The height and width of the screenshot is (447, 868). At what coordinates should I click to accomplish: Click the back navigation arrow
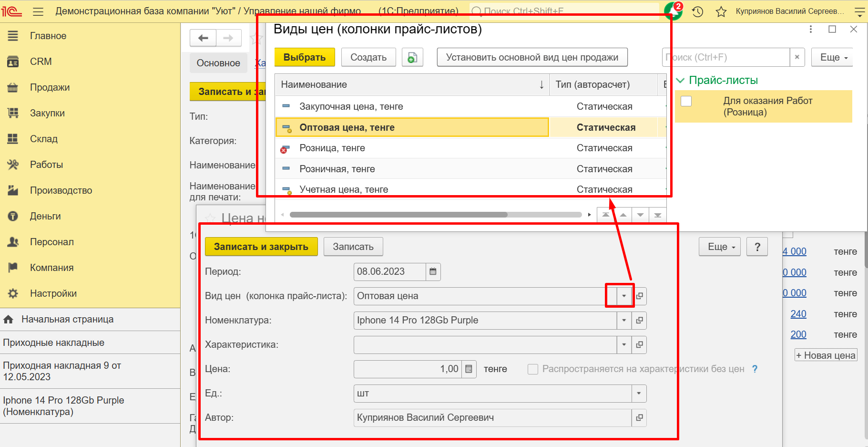tap(203, 38)
